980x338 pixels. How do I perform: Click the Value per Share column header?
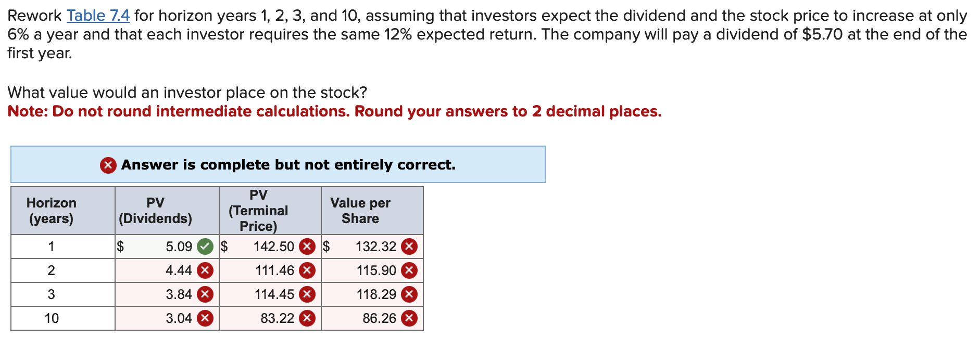(360, 211)
